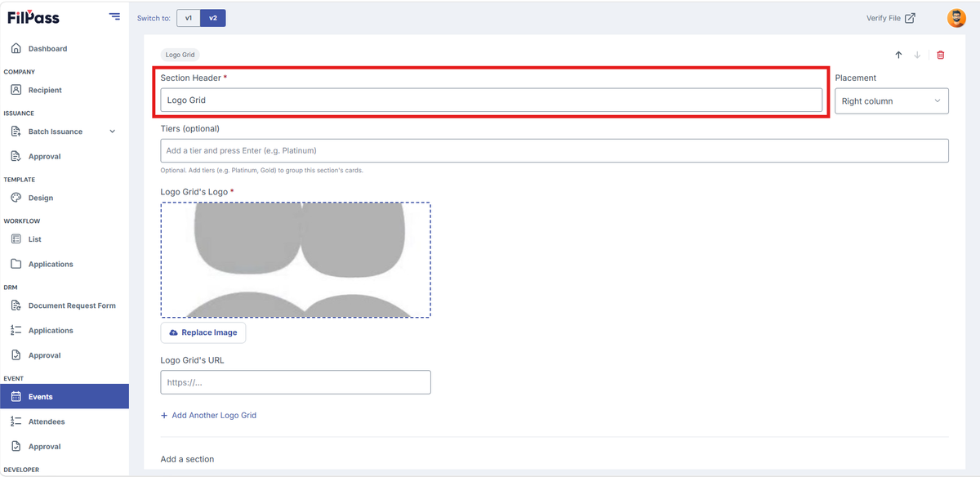The width and height of the screenshot is (980, 477).
Task: Click the Events calendar icon
Action: 16,397
